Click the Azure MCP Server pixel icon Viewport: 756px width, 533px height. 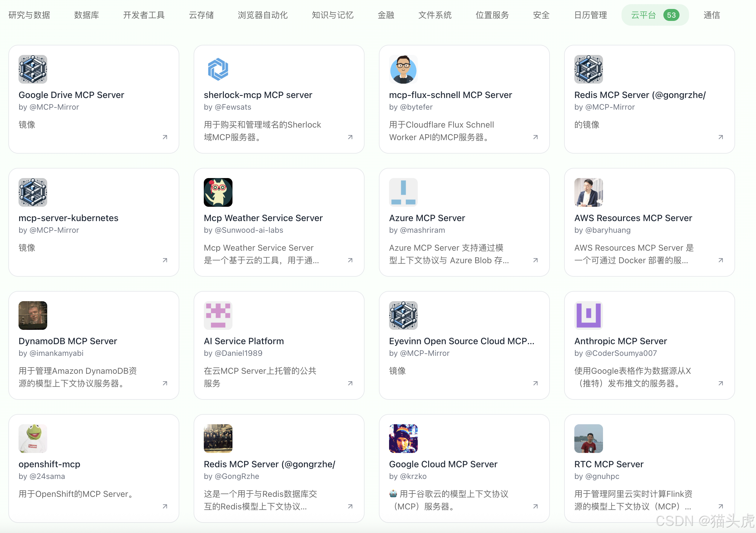point(403,192)
